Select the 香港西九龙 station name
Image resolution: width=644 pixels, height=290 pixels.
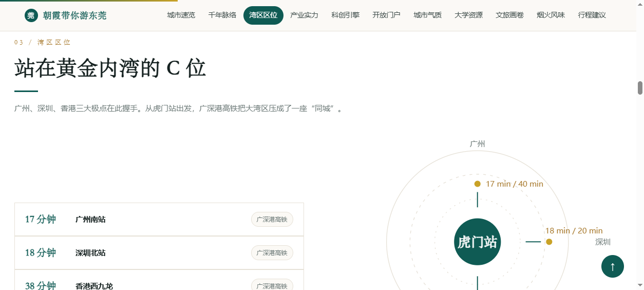coord(94,286)
